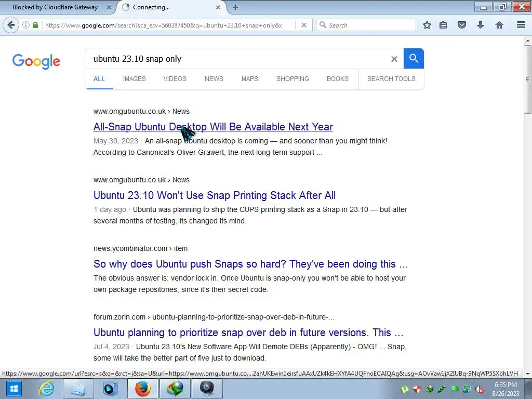Save page to Pocket icon

[x=462, y=25]
